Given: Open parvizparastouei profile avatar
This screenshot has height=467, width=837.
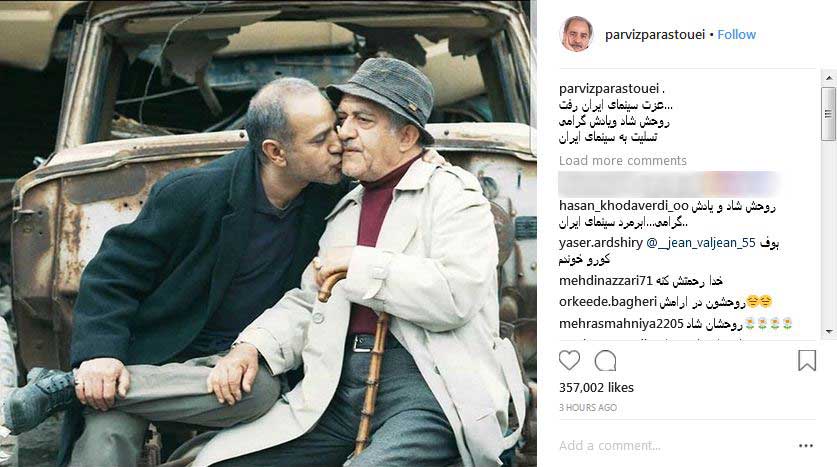Looking at the screenshot, I should tap(577, 34).
